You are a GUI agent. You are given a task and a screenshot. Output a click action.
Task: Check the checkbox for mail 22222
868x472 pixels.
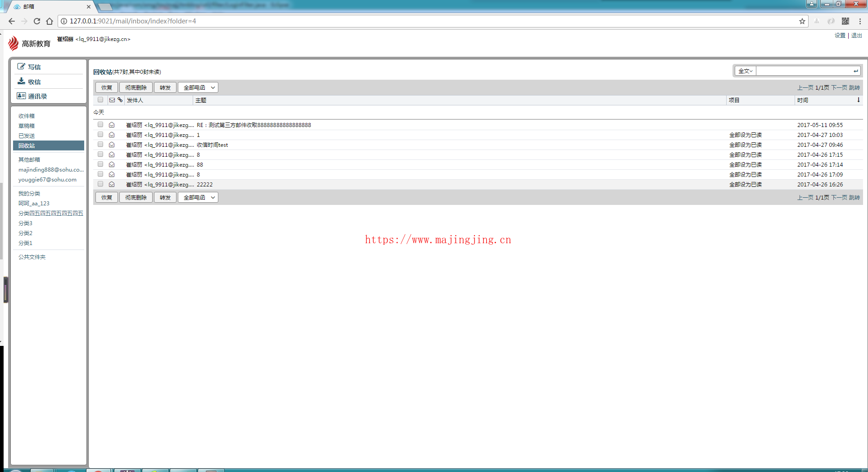coord(100,184)
